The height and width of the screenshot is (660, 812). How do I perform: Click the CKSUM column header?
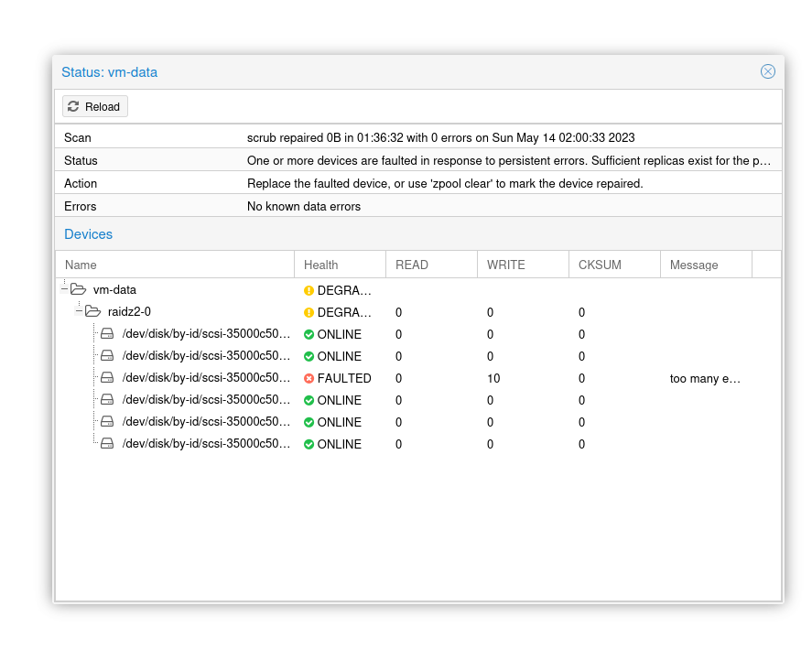tap(613, 265)
